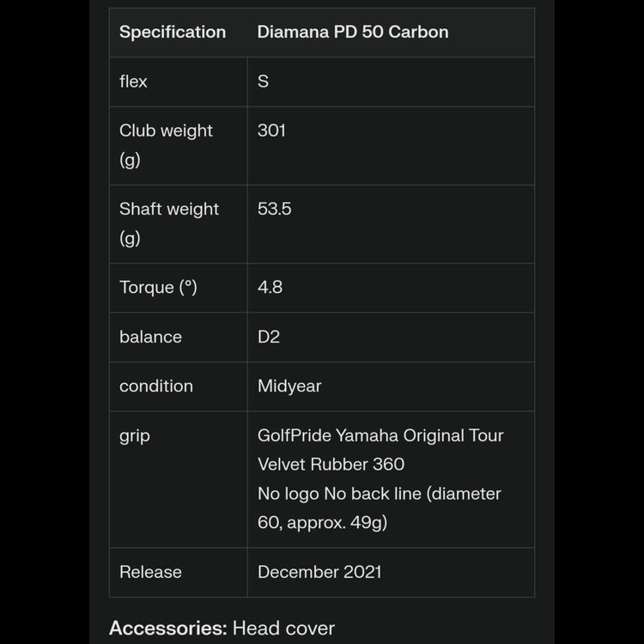Click the balance row label
Image resolution: width=644 pixels, height=644 pixels.
pos(151,337)
